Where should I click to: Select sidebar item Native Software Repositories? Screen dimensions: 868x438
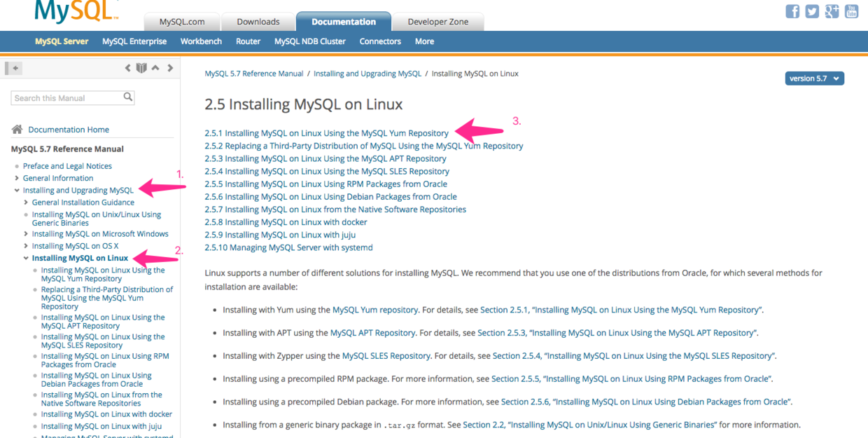101,399
